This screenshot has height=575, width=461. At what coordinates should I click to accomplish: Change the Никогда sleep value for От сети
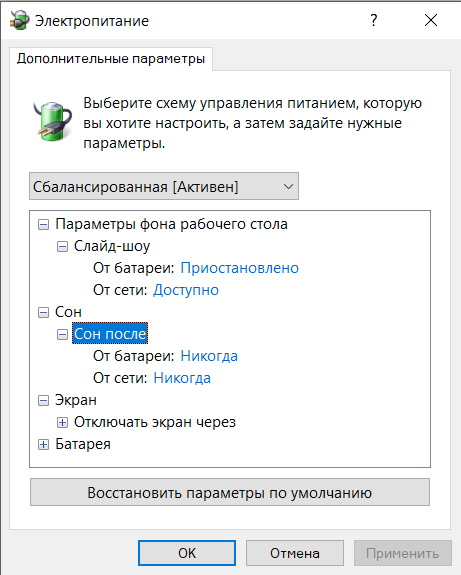(182, 378)
